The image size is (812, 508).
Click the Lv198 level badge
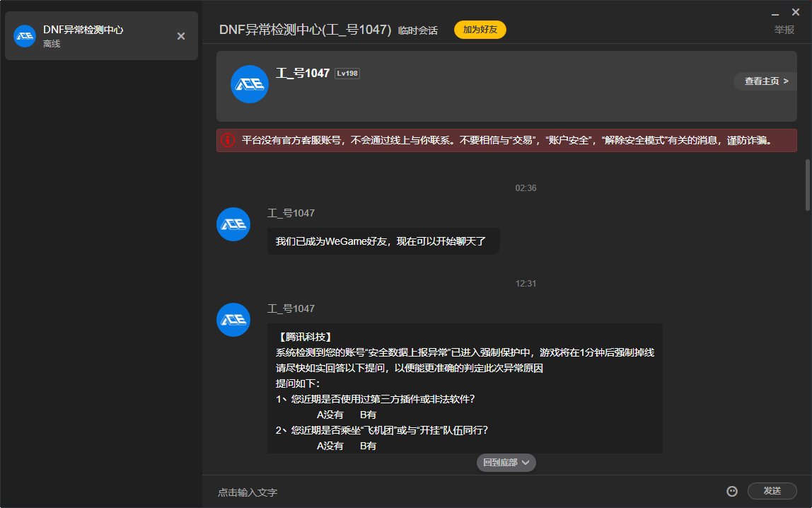[347, 74]
